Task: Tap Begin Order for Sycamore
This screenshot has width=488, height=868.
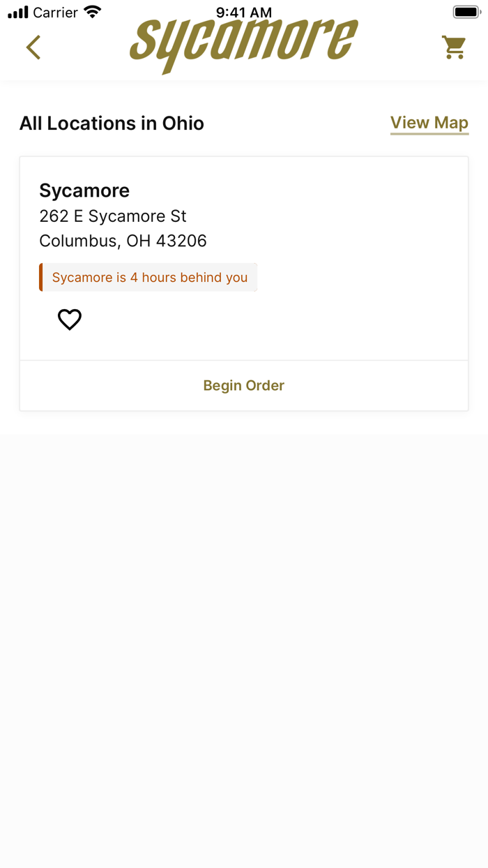Action: (243, 385)
